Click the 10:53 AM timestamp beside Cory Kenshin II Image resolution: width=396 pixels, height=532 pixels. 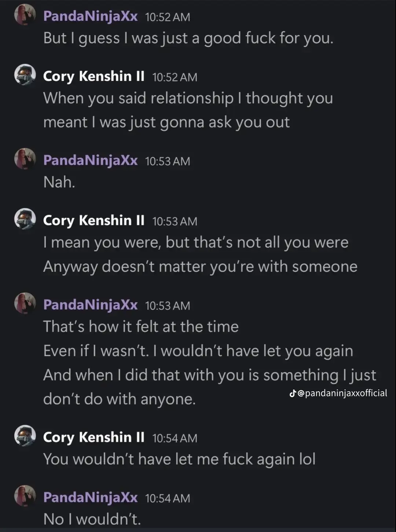coord(175,221)
